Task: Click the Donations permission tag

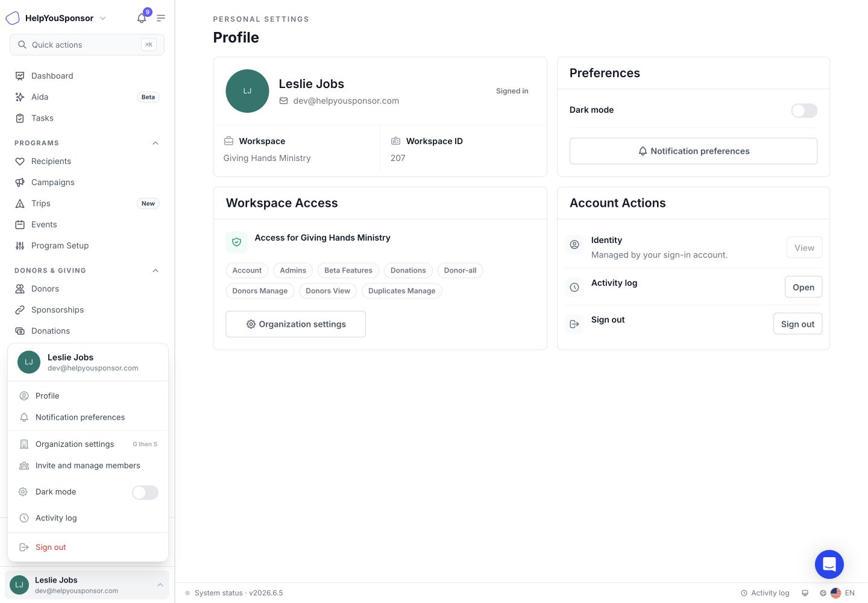Action: point(408,271)
